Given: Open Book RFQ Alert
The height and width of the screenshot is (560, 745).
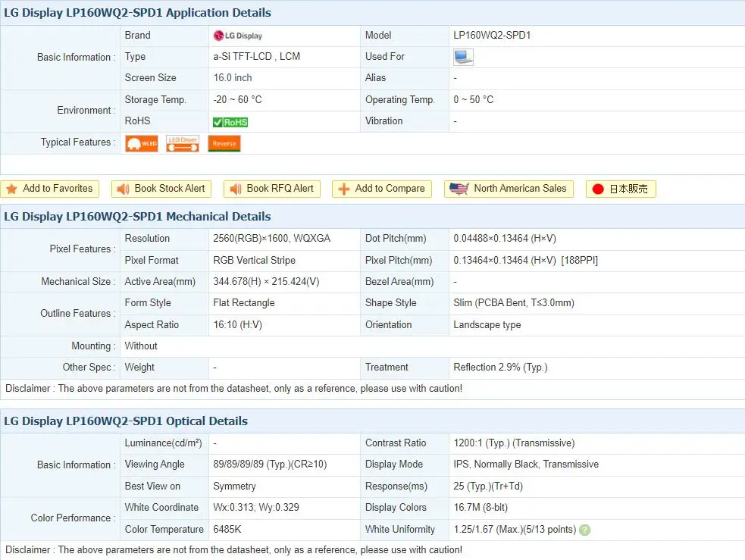Looking at the screenshot, I should point(272,189).
